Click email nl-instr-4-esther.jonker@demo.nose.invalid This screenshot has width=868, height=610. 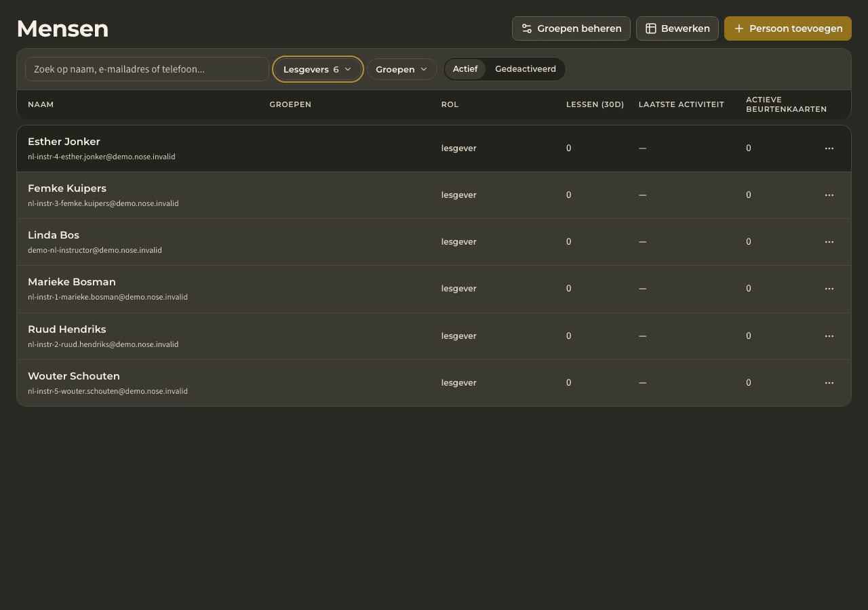[102, 157]
